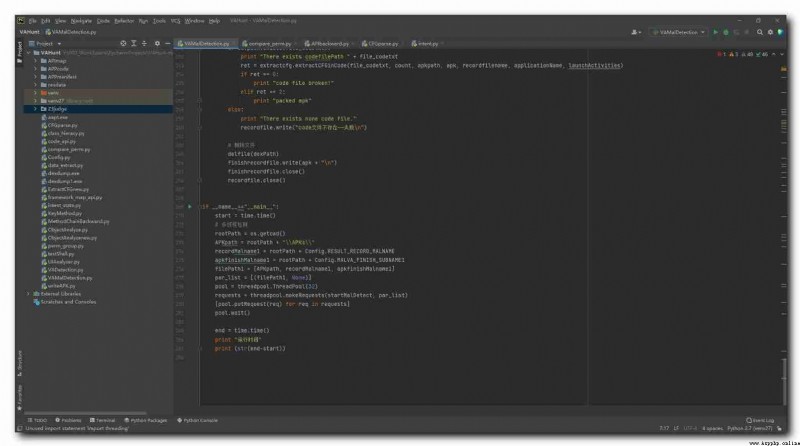The width and height of the screenshot is (800, 446).
Task: Expand External Libraries node
Action: [29, 294]
